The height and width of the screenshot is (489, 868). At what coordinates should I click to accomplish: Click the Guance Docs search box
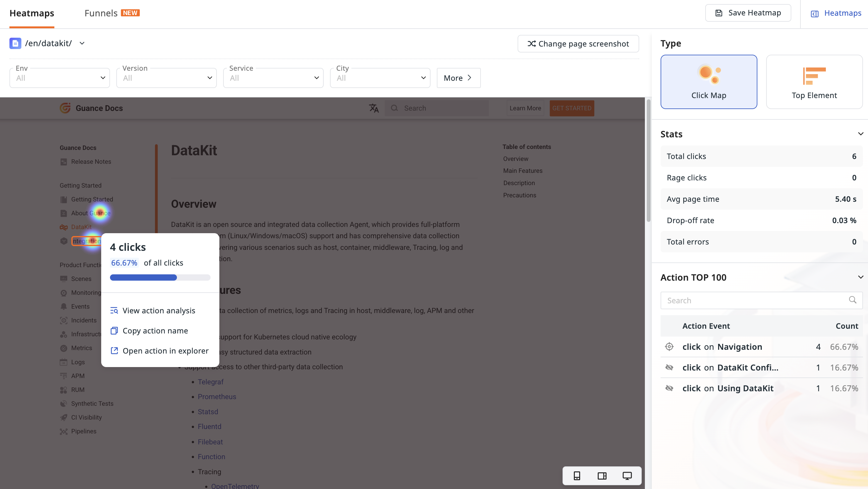click(x=437, y=108)
